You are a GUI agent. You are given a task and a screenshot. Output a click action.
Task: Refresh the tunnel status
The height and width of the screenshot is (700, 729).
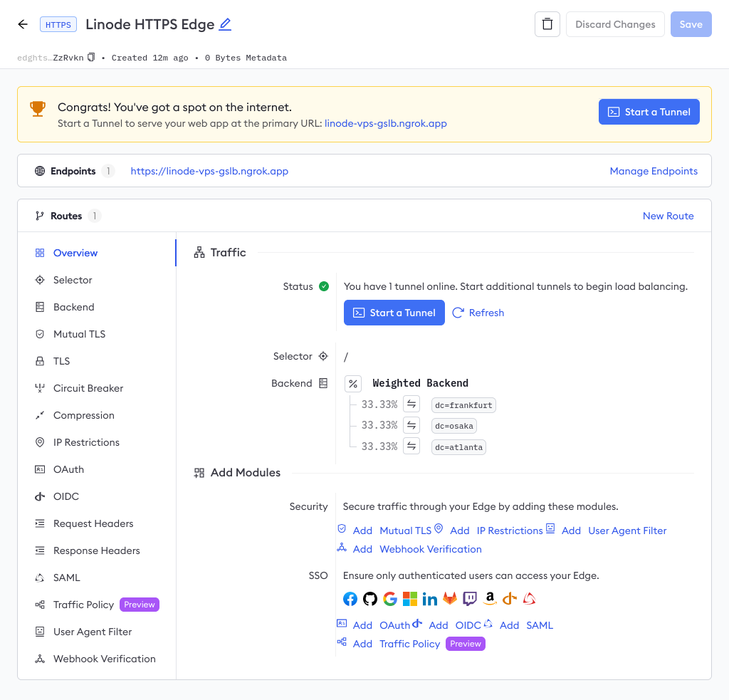tap(478, 313)
